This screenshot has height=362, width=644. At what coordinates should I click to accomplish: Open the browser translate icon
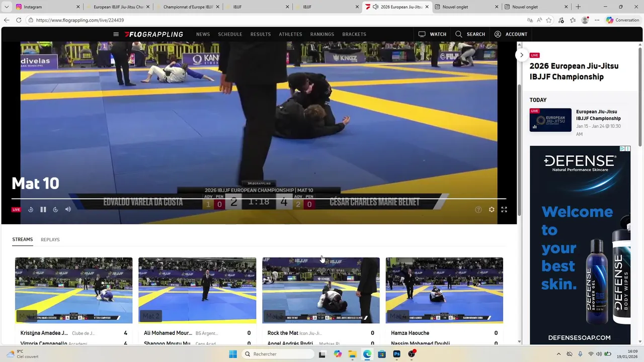click(530, 20)
